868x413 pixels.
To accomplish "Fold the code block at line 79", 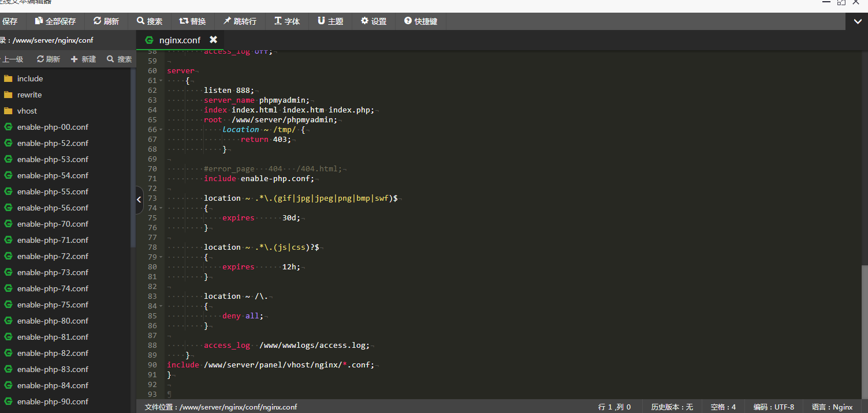I will 161,257.
